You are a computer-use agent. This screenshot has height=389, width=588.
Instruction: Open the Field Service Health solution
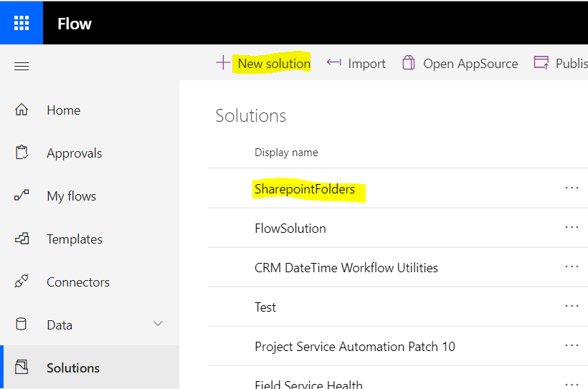pyautogui.click(x=308, y=384)
